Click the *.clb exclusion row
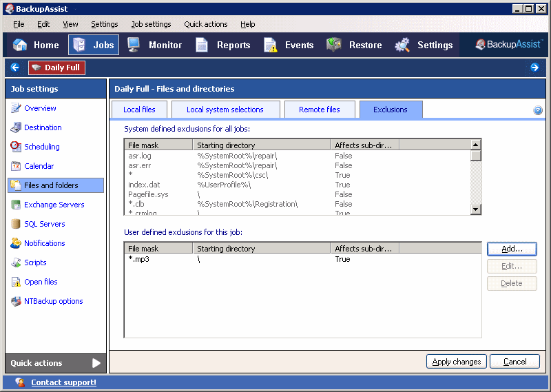 pyautogui.click(x=298, y=204)
